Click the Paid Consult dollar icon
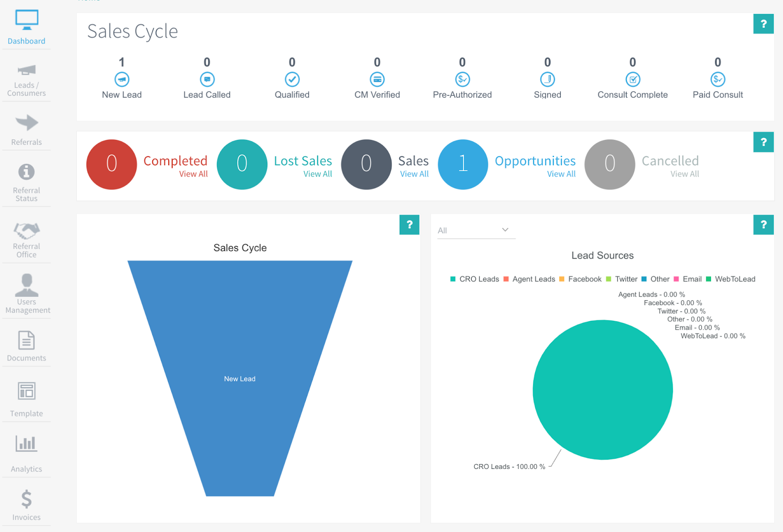 pos(718,79)
